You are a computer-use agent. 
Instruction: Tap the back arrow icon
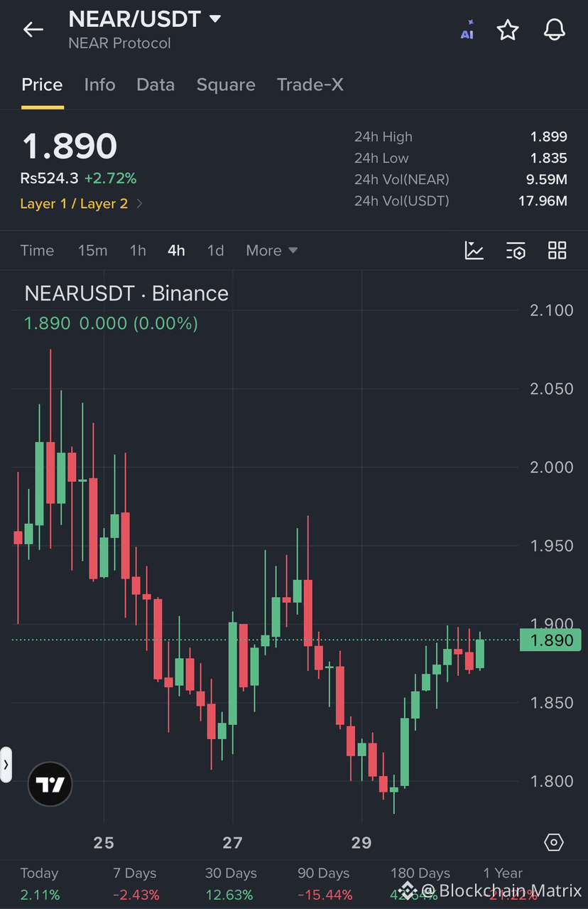(x=33, y=30)
